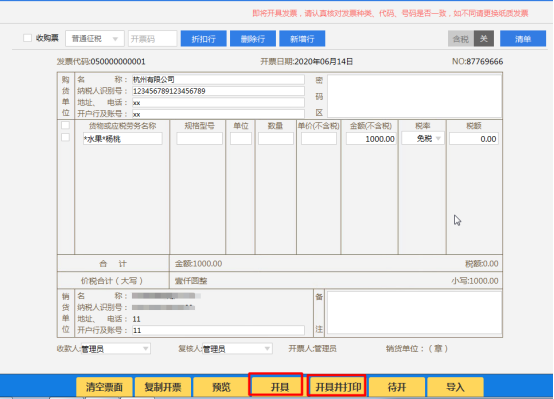The image size is (554, 399).
Task: Click the 开票人:管理员 text
Action: [312, 349]
